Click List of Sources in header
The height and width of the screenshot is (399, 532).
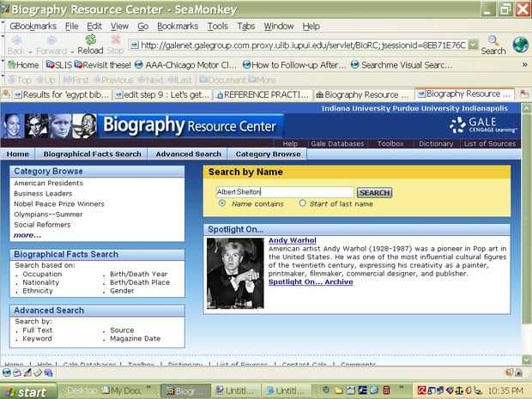coord(490,143)
